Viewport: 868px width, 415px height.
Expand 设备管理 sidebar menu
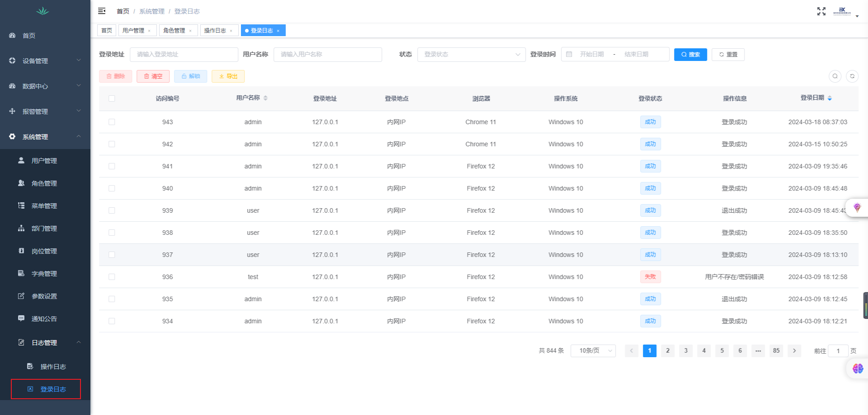(x=45, y=61)
